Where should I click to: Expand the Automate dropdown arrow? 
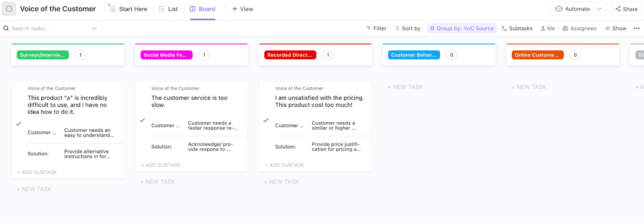[x=599, y=9]
